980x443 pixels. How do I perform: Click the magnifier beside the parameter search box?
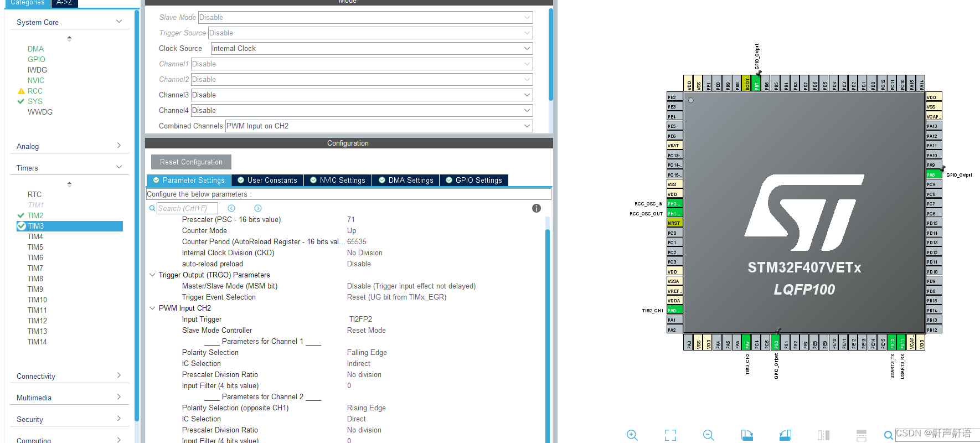152,208
